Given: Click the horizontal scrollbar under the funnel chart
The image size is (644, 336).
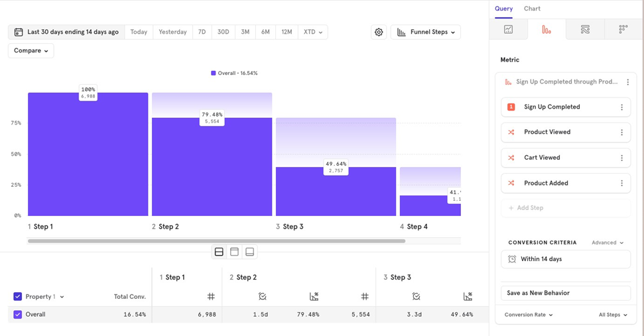Looking at the screenshot, I should pos(216,241).
